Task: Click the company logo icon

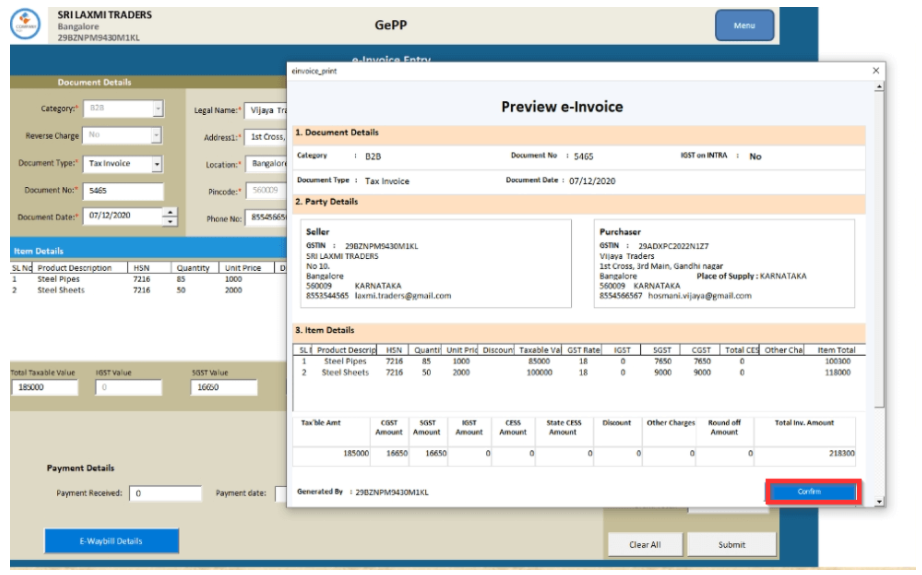Action: (25, 25)
